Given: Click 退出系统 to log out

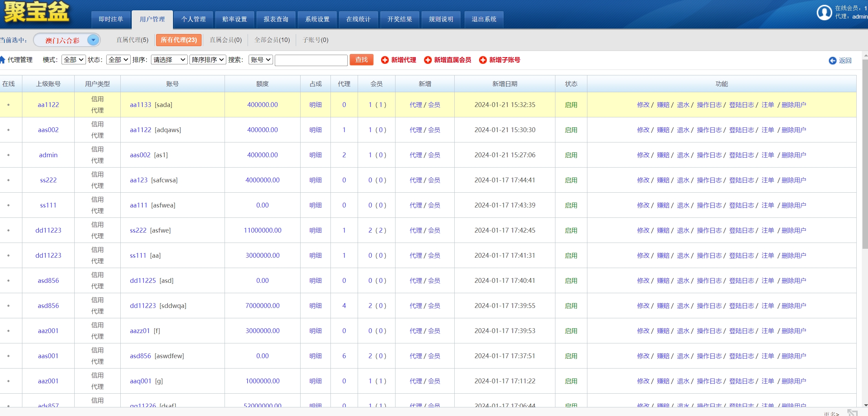Looking at the screenshot, I should 484,19.
